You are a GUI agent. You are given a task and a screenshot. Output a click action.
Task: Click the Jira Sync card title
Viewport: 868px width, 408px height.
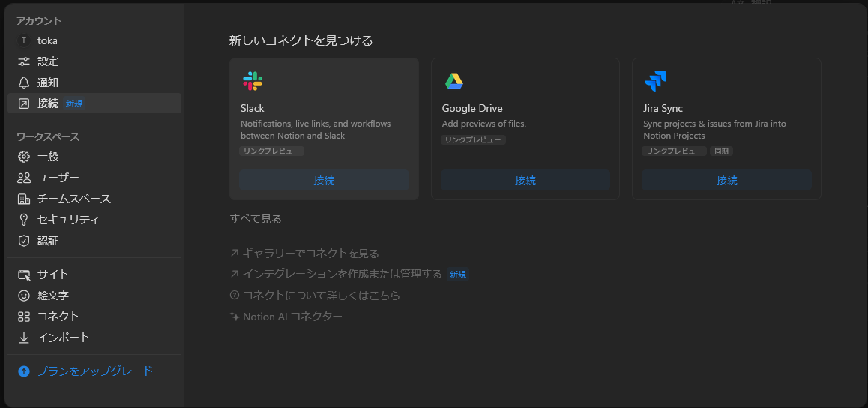click(x=663, y=109)
